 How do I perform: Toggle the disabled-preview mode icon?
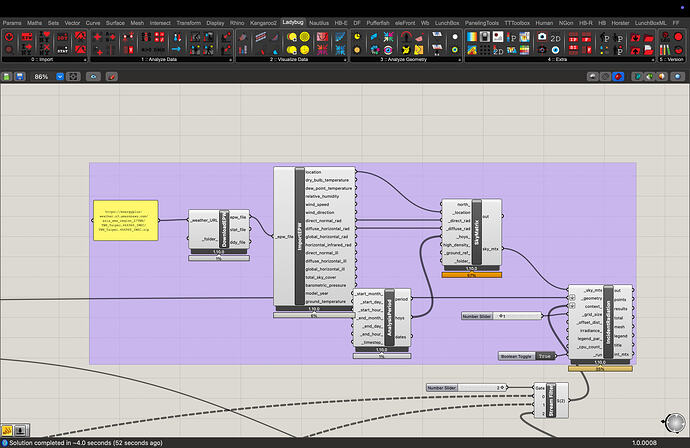pyautogui.click(x=593, y=77)
